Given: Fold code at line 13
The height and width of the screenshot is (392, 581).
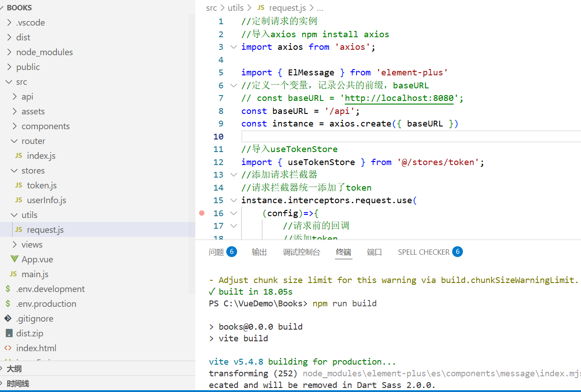Looking at the screenshot, I should pos(233,174).
